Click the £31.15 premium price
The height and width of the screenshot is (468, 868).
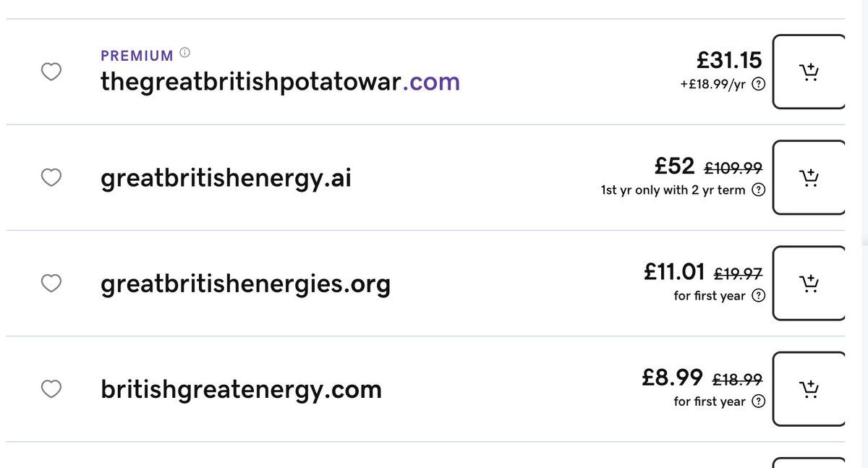pyautogui.click(x=729, y=59)
